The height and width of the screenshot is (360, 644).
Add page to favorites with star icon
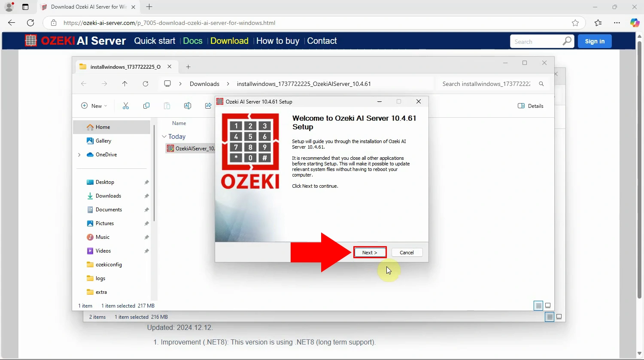point(575,23)
